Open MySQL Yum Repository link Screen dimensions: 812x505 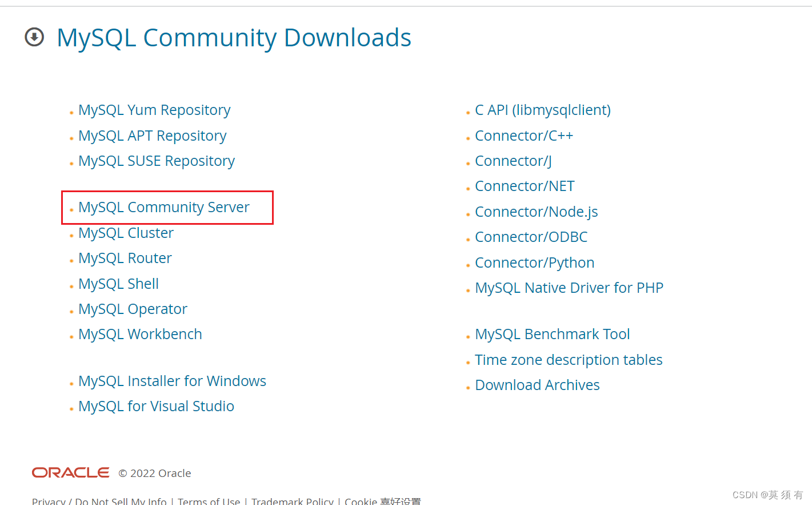[154, 110]
